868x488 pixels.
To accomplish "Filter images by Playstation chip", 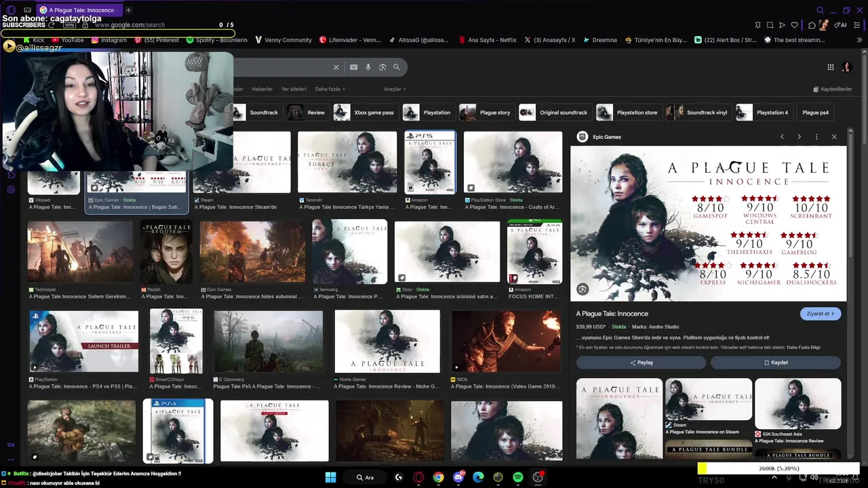I will [x=429, y=113].
